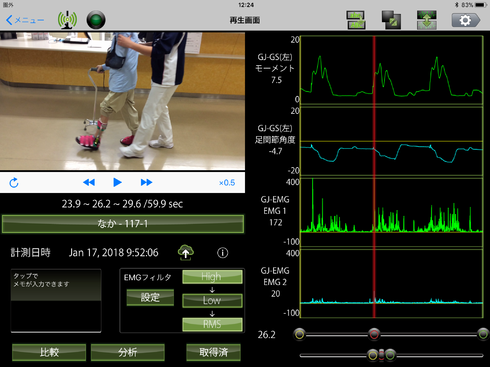Tap the GJ-GS(左) 足関節角度 graph
The width and height of the screenshot is (490, 367).
click(x=392, y=141)
